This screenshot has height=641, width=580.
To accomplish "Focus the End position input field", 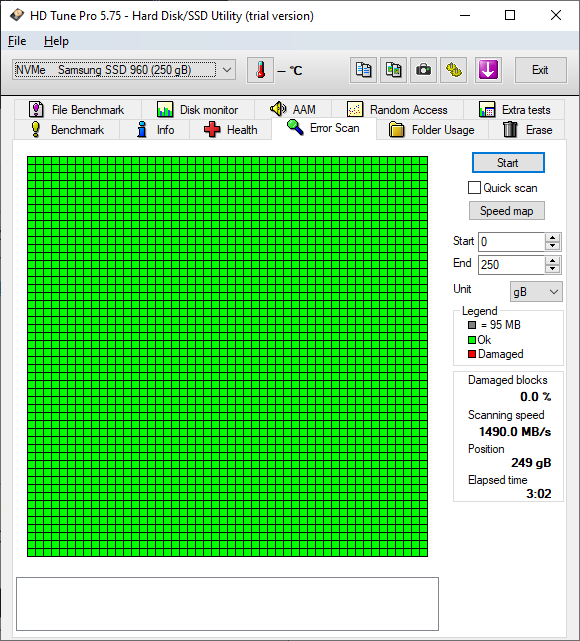I will (512, 264).
